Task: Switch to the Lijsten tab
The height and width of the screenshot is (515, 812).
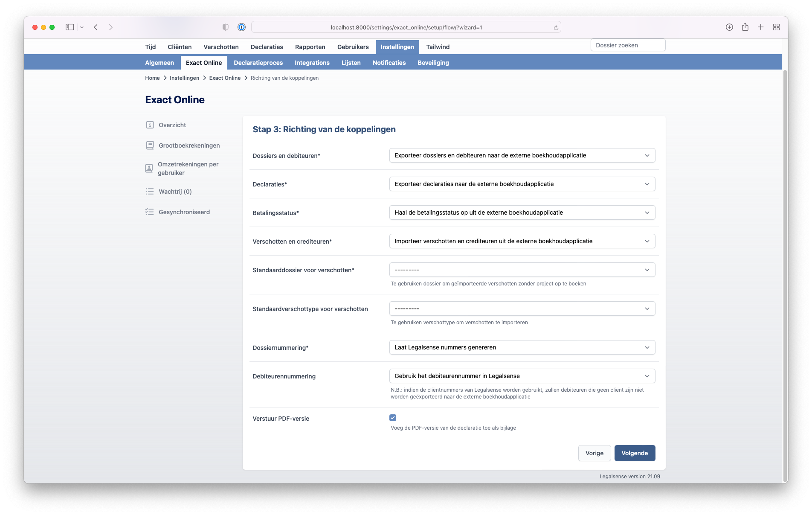Action: [x=351, y=63]
